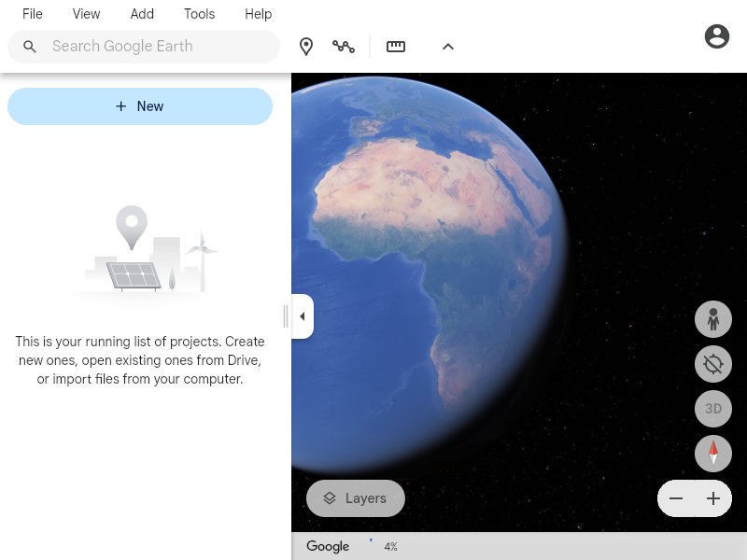Open the Help menu

(259, 14)
